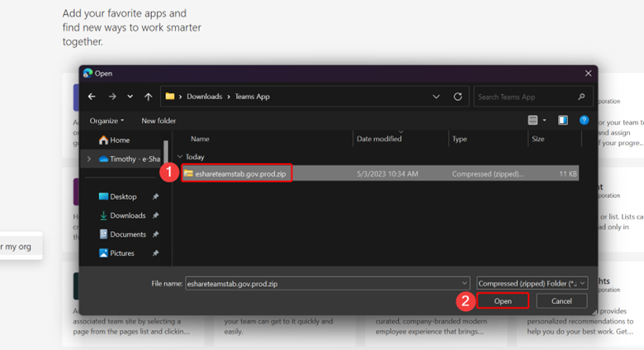Open the Compressed (zipped) Folder file type dropdown
644x350 pixels.
tap(532, 283)
